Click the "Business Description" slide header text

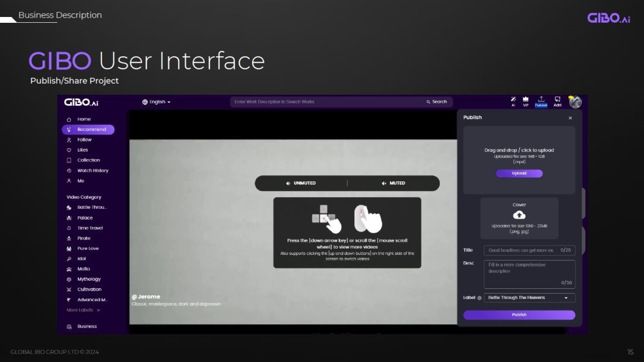point(60,15)
